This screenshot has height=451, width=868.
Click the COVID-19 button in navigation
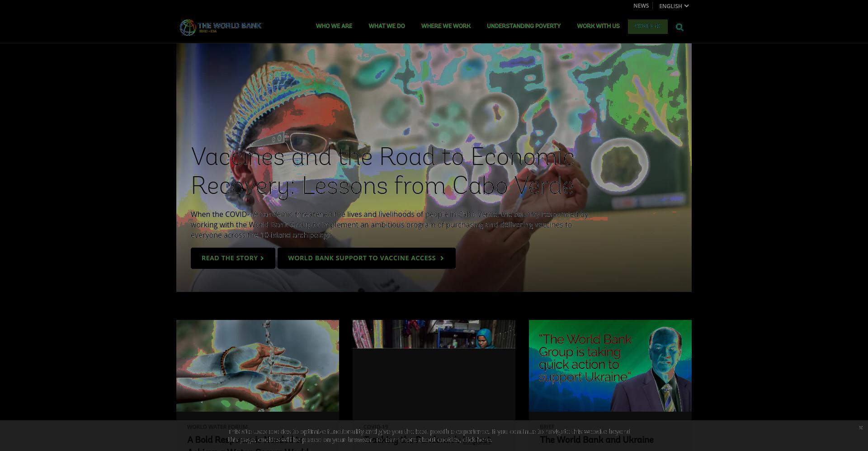coord(648,26)
